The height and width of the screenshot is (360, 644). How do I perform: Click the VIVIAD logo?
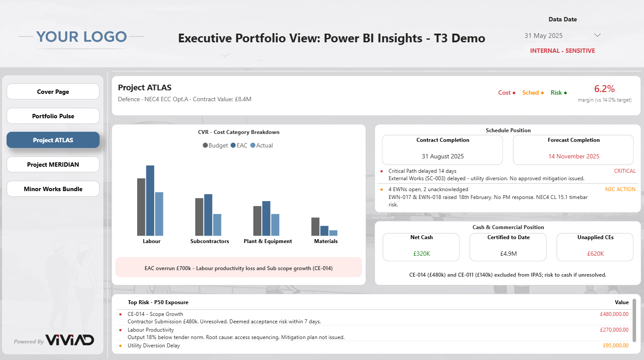pos(70,340)
